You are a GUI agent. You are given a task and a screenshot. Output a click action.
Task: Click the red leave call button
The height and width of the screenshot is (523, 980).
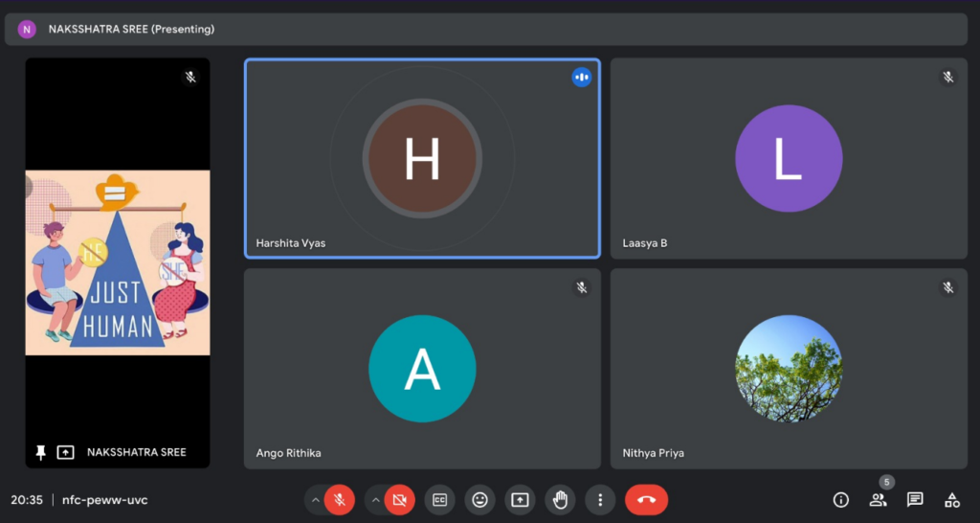(x=646, y=499)
